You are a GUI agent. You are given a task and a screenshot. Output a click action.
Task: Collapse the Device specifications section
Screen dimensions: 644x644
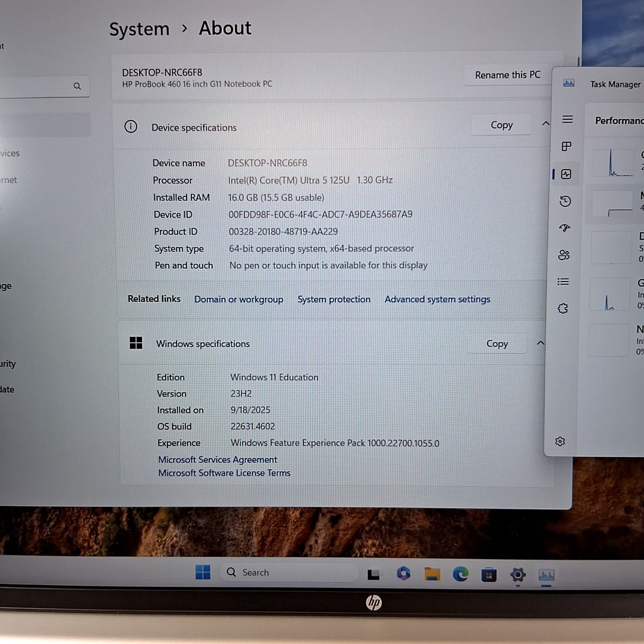546,124
